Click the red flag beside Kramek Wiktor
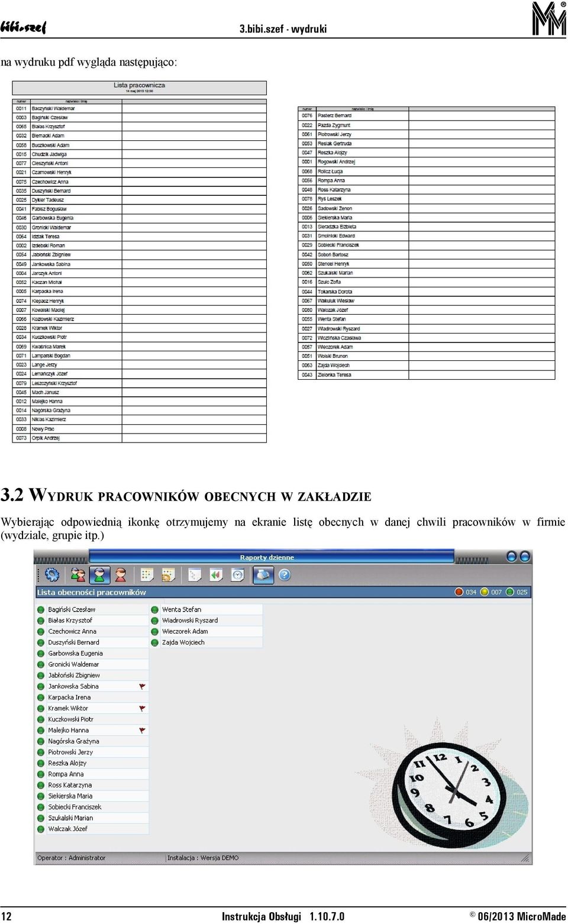 click(x=142, y=709)
